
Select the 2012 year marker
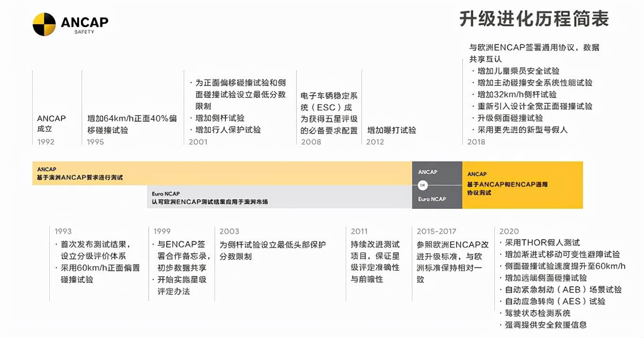click(x=376, y=142)
